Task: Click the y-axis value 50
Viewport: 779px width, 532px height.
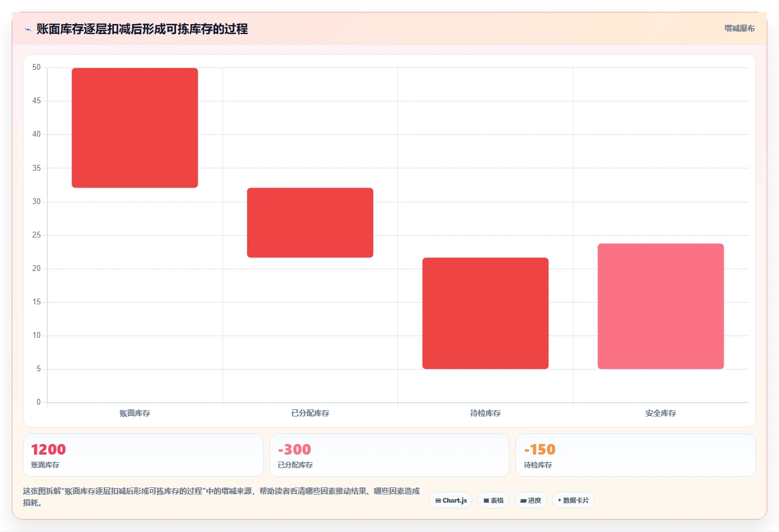Action: [36, 67]
